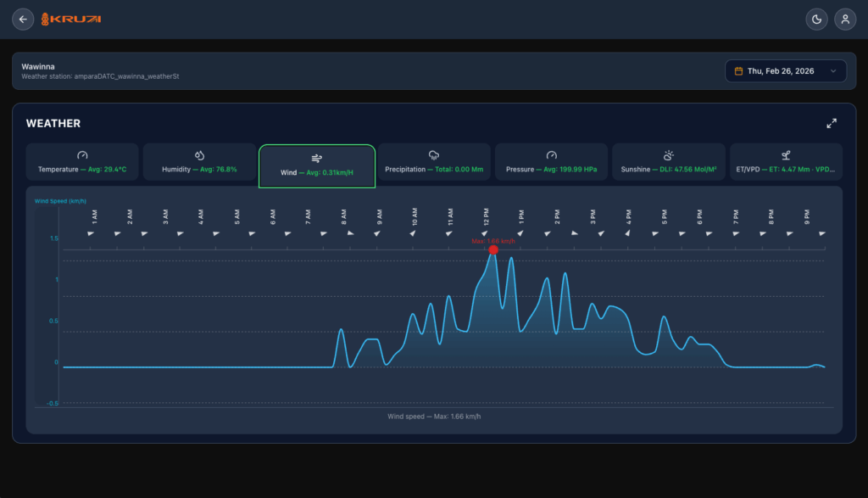
Task: Click the red max wind speed marker
Action: point(493,249)
